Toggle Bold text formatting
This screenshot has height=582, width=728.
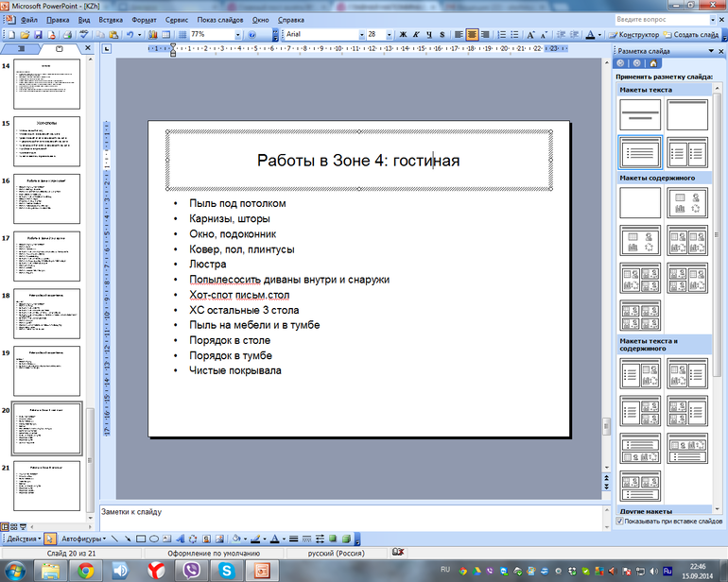coord(403,35)
